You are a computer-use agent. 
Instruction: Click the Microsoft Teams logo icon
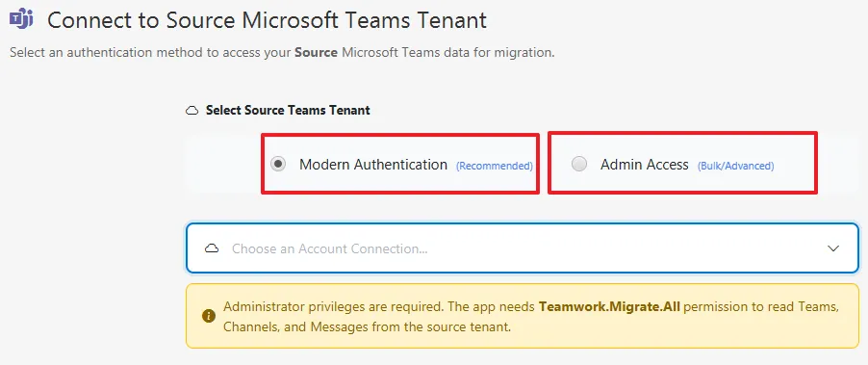[x=21, y=19]
